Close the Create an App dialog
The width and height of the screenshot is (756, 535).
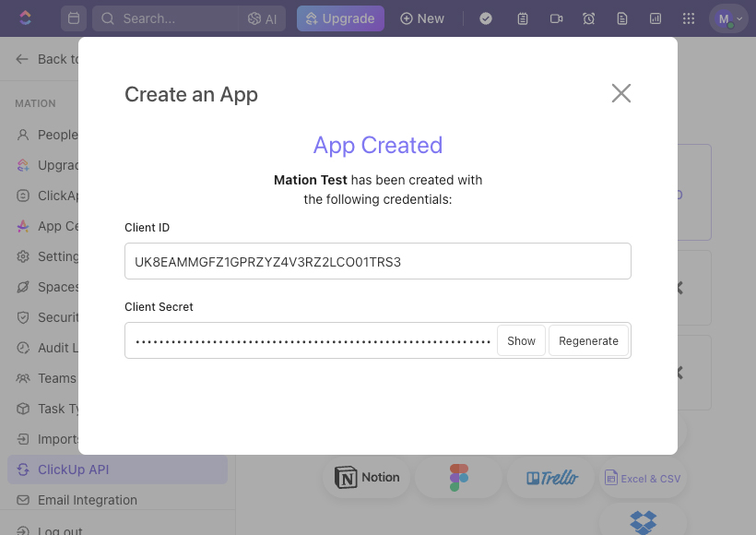pos(621,93)
